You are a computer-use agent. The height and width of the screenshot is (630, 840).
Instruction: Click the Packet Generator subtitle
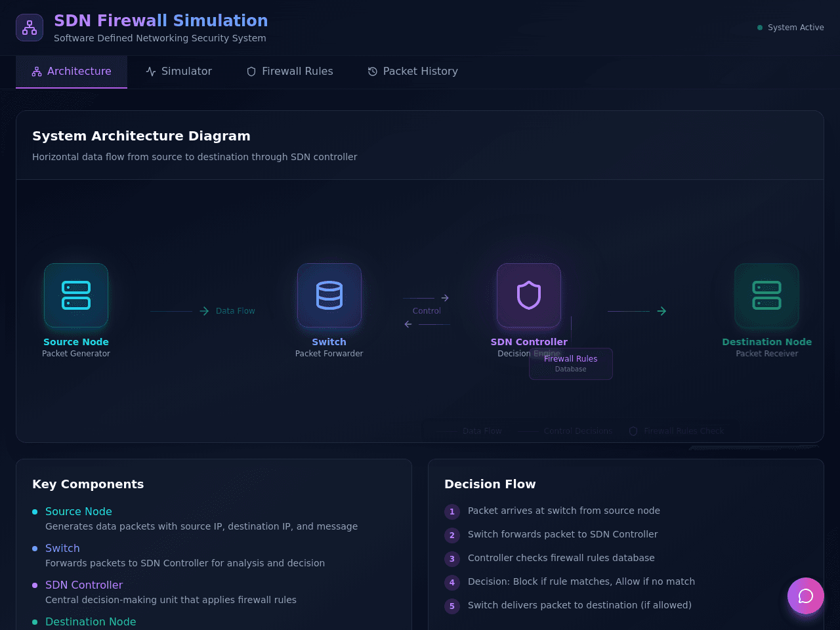pyautogui.click(x=76, y=354)
